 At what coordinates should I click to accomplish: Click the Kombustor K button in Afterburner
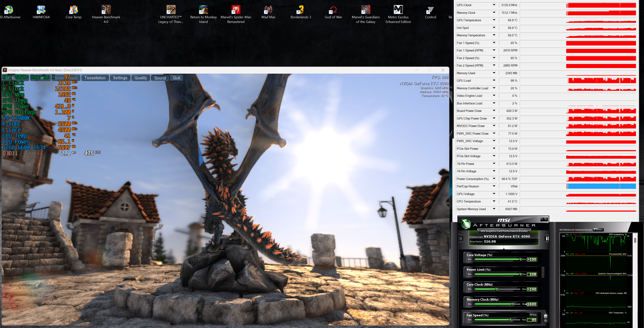point(461,238)
